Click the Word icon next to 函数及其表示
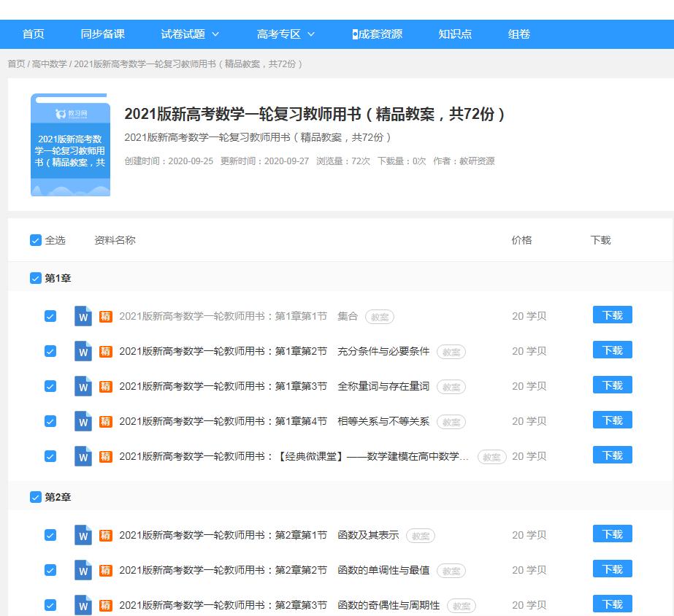The height and width of the screenshot is (616, 674). 83,535
